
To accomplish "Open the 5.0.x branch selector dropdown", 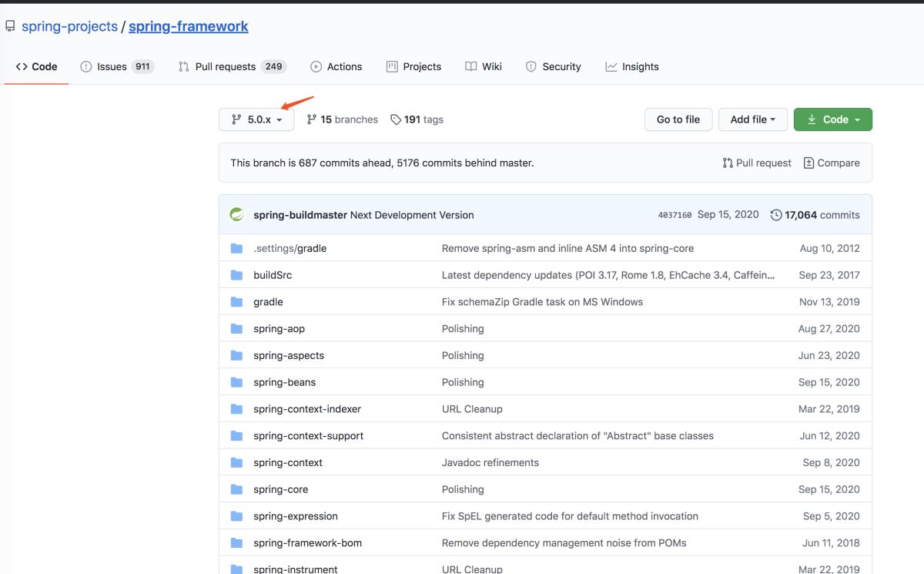I will (256, 119).
